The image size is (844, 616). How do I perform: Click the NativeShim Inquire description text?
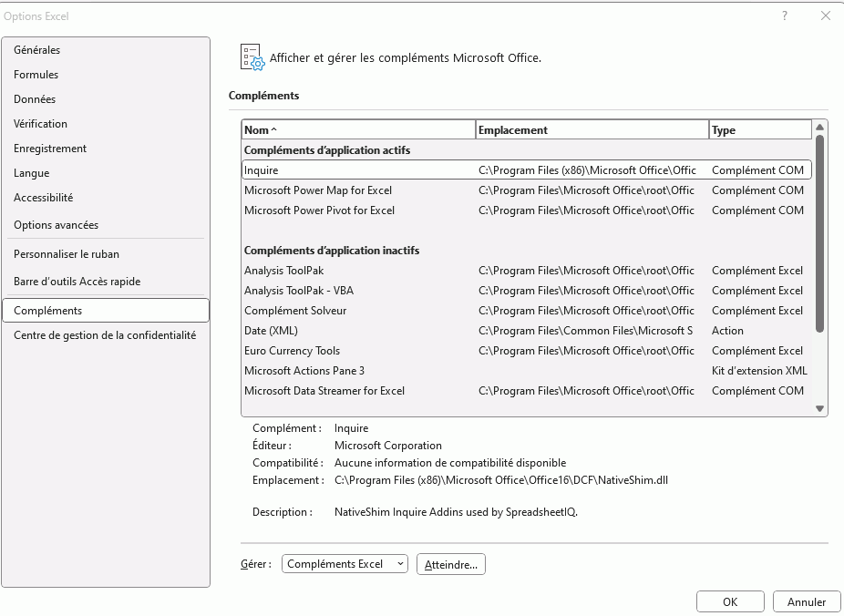(456, 512)
